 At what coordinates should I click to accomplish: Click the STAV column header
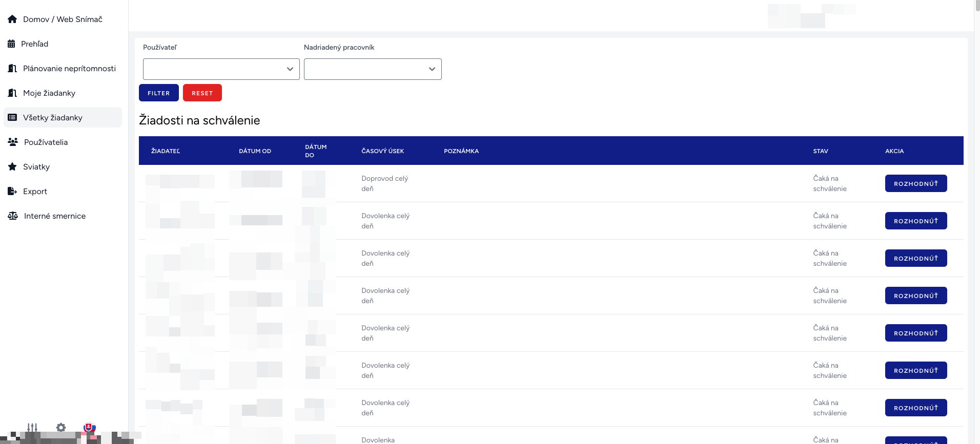(x=821, y=151)
